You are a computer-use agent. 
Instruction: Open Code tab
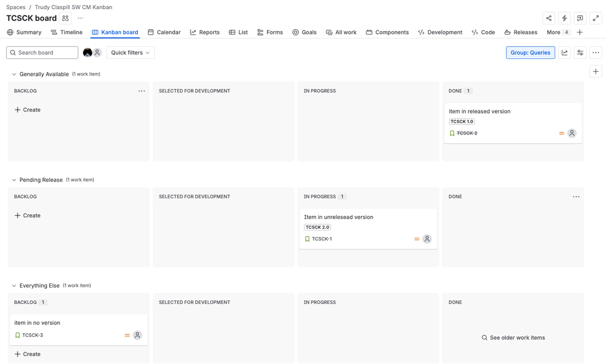tap(483, 33)
